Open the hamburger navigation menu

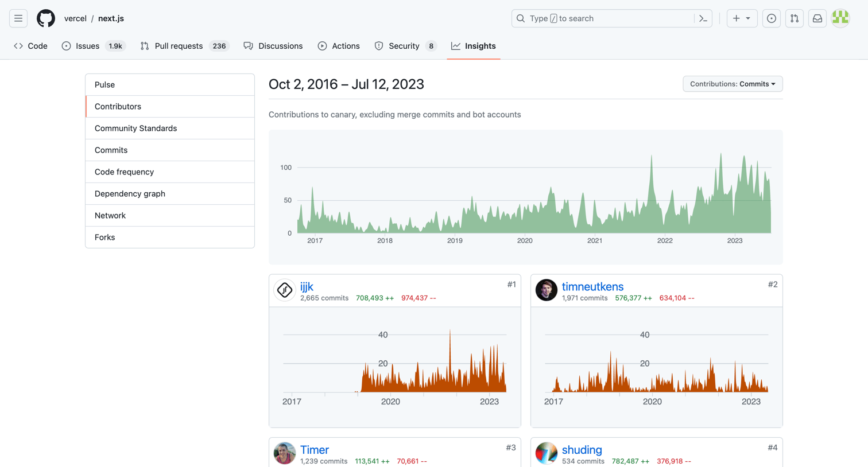tap(18, 18)
